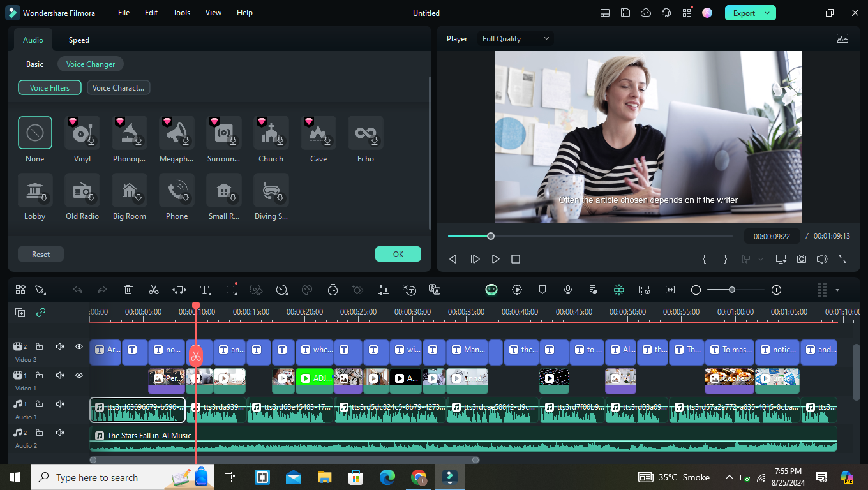This screenshot has height=490, width=868.
Task: Click the timeline zoom slider handle
Action: [732, 290]
